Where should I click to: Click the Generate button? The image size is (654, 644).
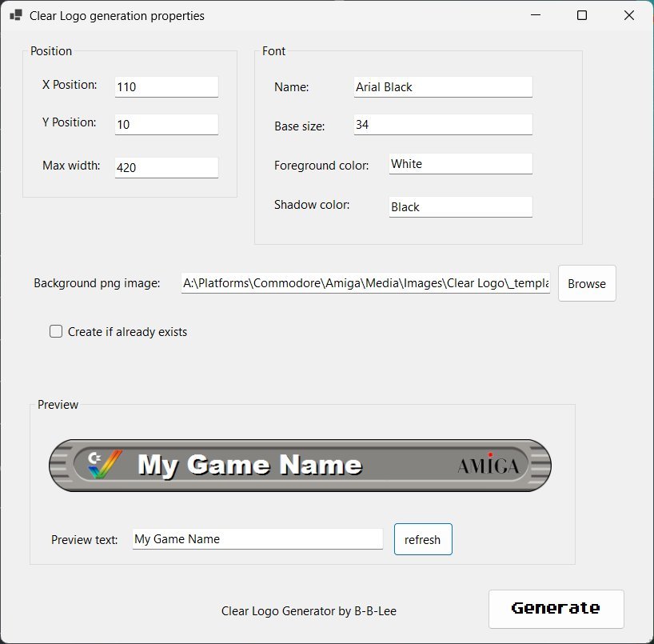pyautogui.click(x=556, y=609)
